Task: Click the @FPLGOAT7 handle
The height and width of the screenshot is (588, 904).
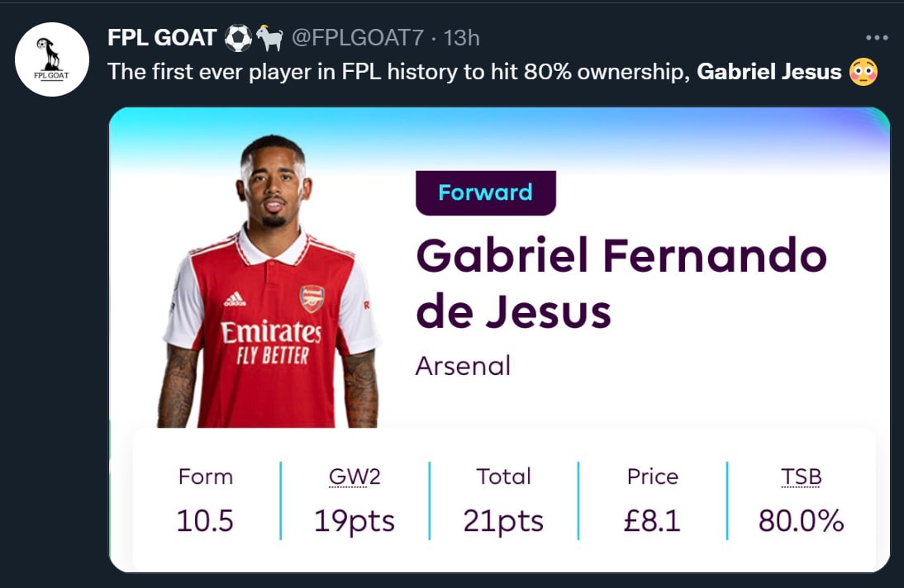Action: (x=358, y=38)
